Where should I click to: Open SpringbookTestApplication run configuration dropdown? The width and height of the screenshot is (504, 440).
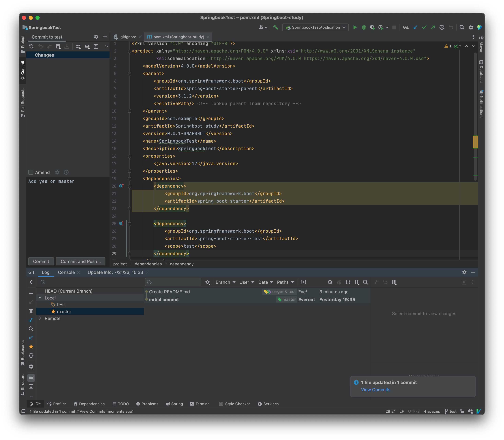pyautogui.click(x=315, y=27)
